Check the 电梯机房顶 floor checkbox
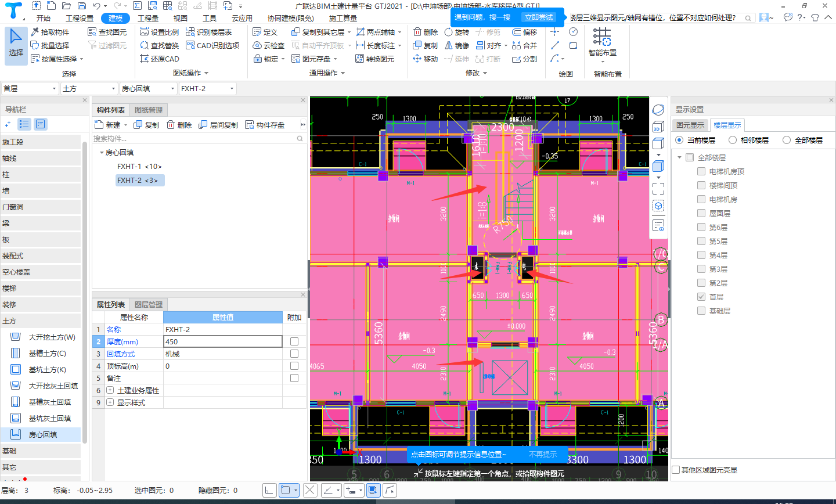Viewport: 836px width, 504px height. (x=701, y=171)
